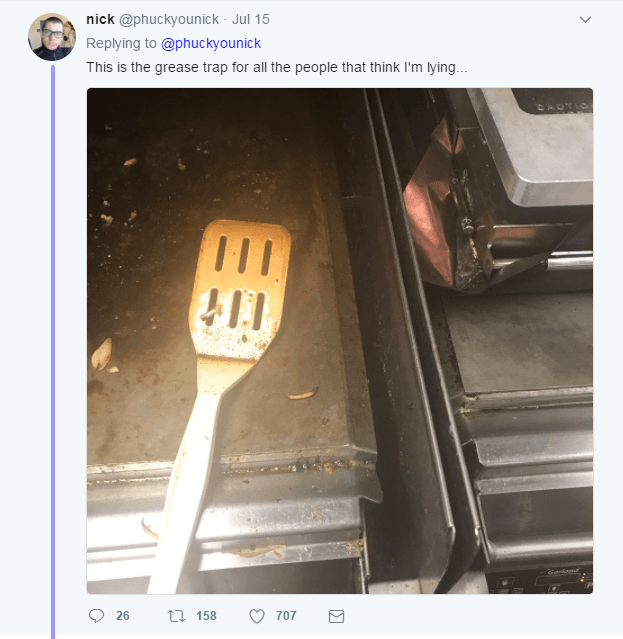Click the blue thread line under the avatar
Viewport: 623px width, 639px height.
(x=52, y=350)
